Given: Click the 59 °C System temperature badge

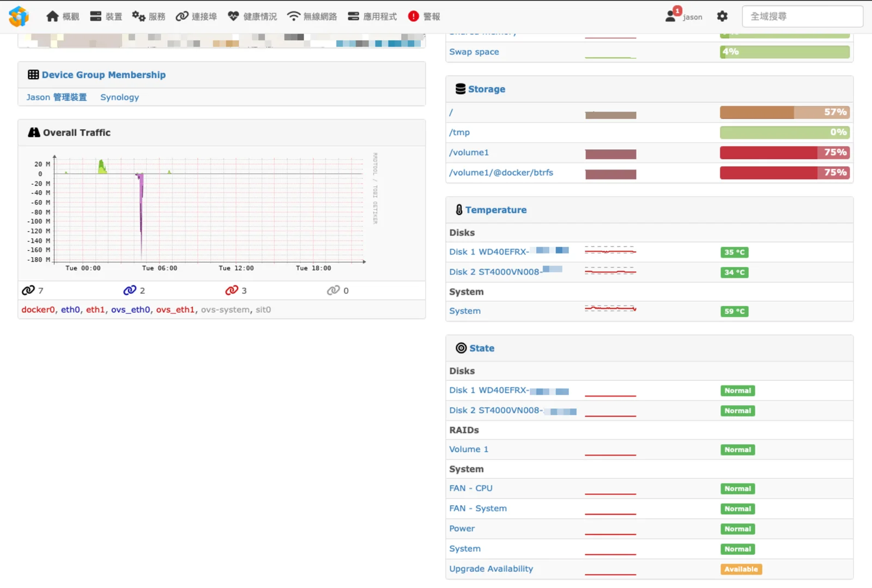Looking at the screenshot, I should [735, 312].
